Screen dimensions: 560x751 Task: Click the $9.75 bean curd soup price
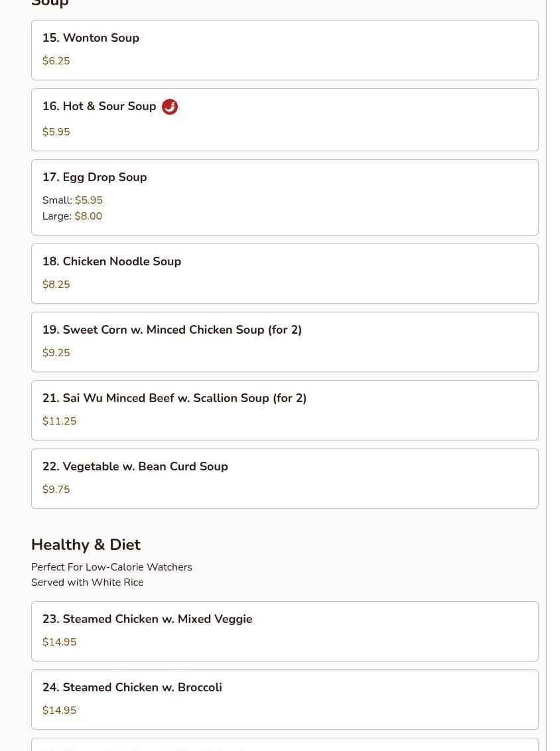(x=56, y=490)
